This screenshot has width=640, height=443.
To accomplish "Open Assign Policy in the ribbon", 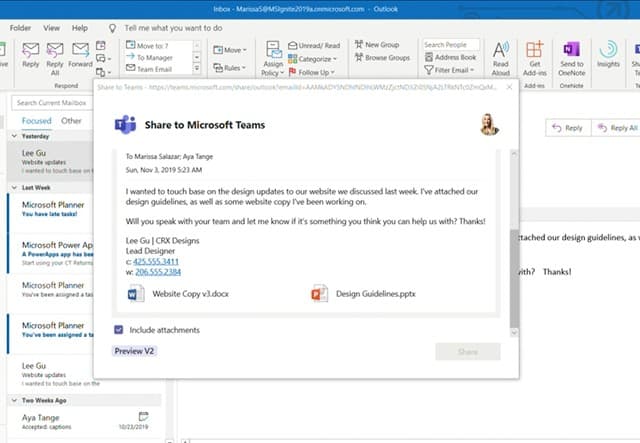I will click(x=273, y=59).
